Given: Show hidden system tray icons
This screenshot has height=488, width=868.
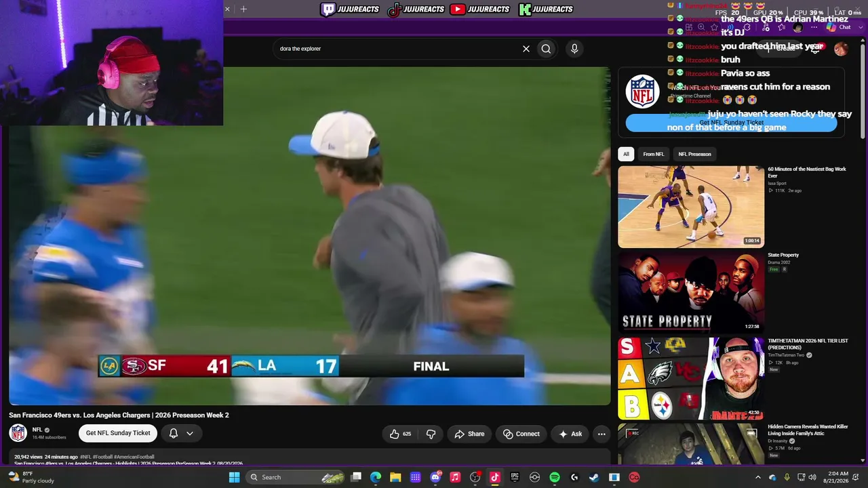Looking at the screenshot, I should point(758,477).
